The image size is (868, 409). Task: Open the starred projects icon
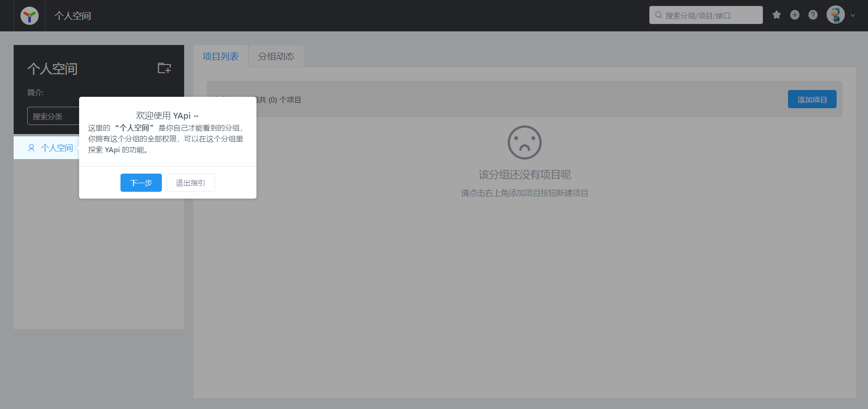(777, 15)
